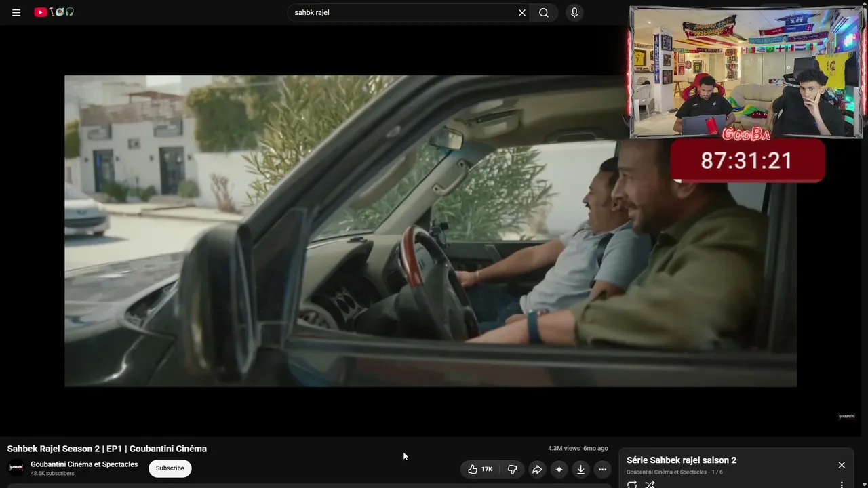Share the video with arrow icon
The width and height of the screenshot is (868, 488).
point(537,469)
